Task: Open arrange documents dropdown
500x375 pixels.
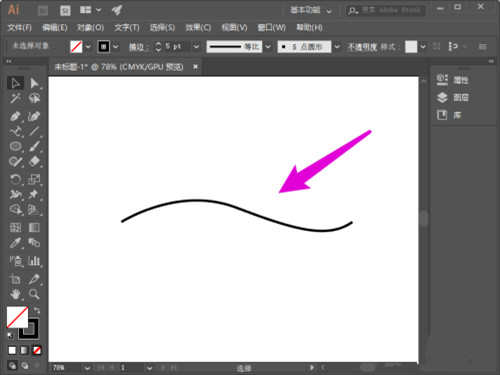Action: [x=90, y=10]
